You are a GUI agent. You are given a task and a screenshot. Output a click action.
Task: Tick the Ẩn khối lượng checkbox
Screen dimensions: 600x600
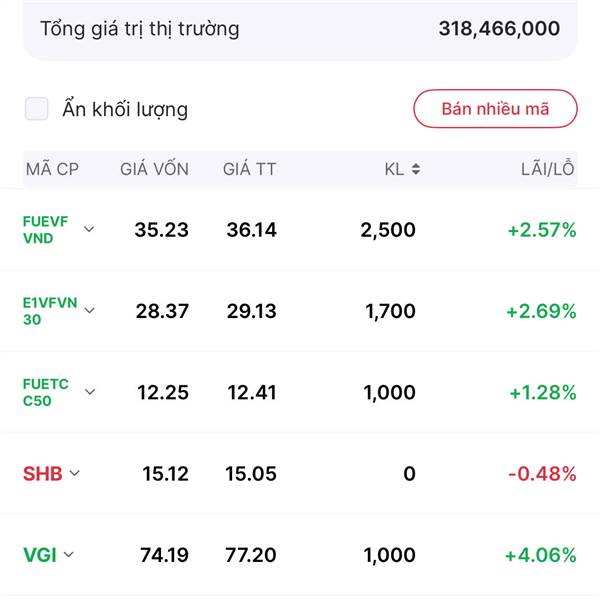pyautogui.click(x=36, y=109)
